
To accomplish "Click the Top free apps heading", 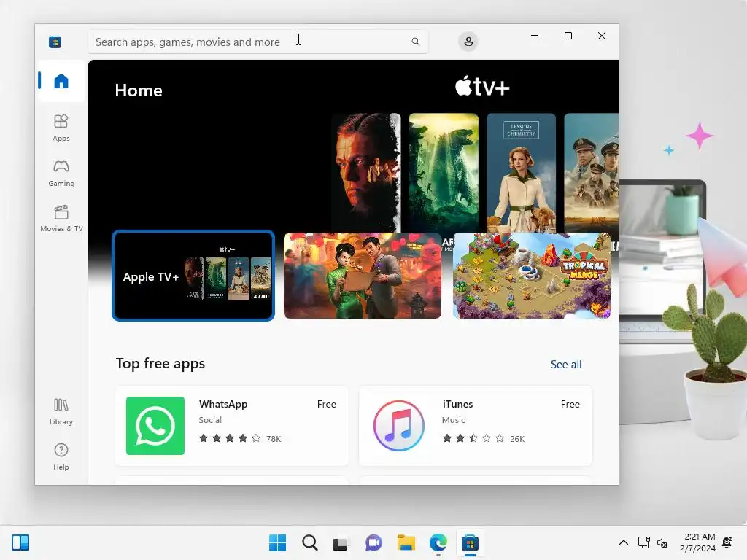I will [160, 364].
